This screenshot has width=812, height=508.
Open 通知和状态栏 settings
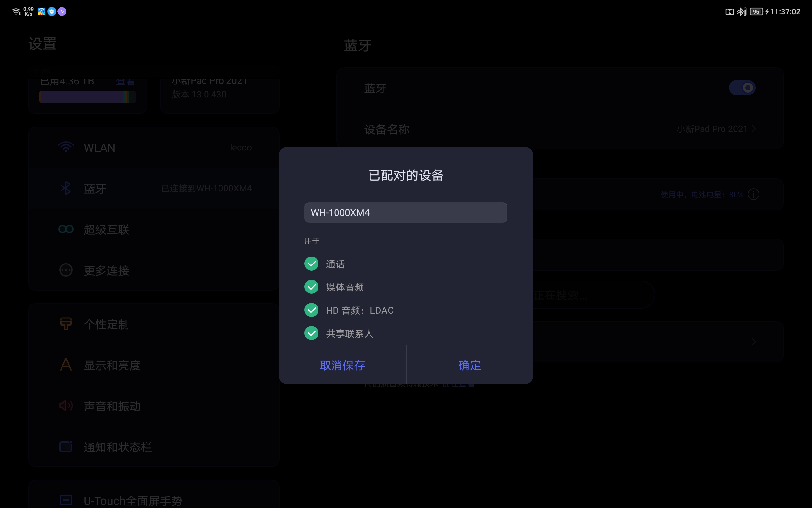(154, 447)
